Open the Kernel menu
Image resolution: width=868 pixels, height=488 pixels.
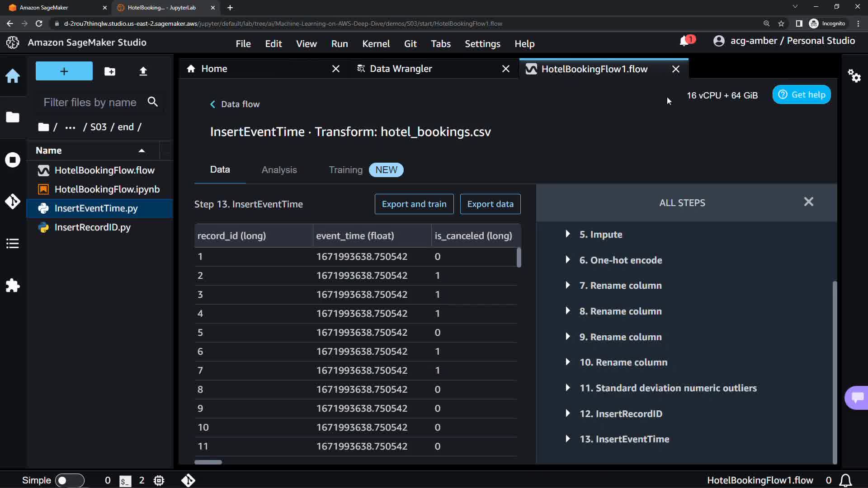click(x=375, y=44)
